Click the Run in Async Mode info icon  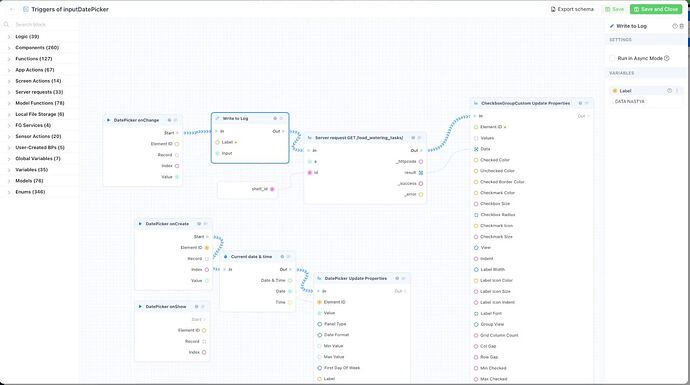tap(667, 58)
